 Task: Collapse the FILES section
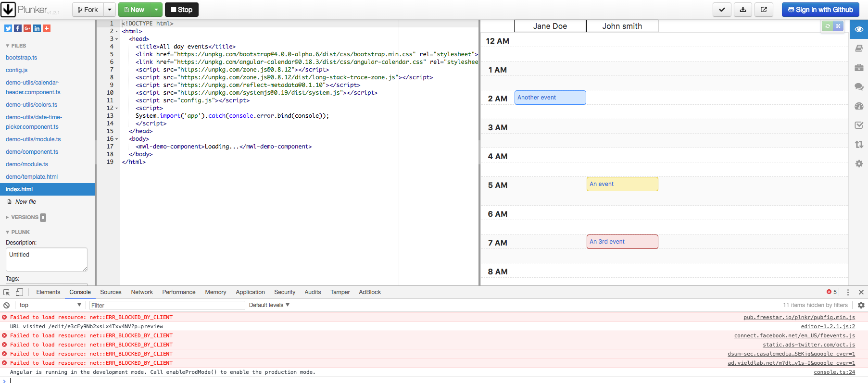pyautogui.click(x=16, y=46)
